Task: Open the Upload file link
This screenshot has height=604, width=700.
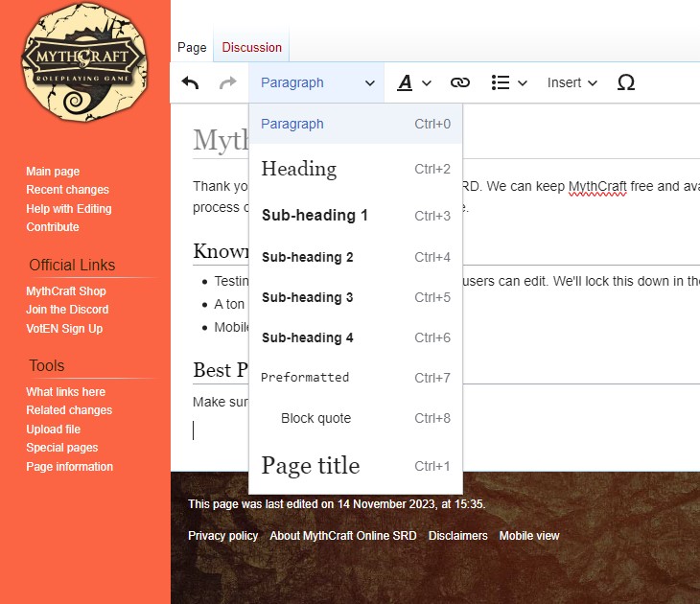Action: (x=53, y=429)
